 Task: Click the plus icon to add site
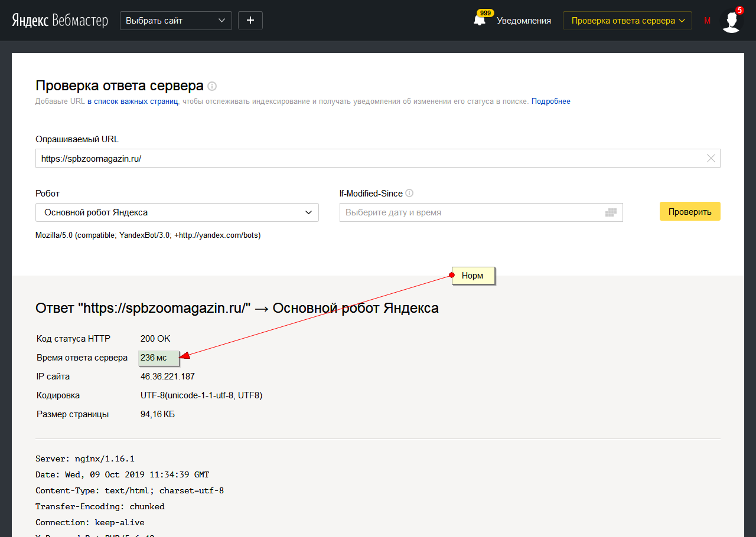coord(250,21)
